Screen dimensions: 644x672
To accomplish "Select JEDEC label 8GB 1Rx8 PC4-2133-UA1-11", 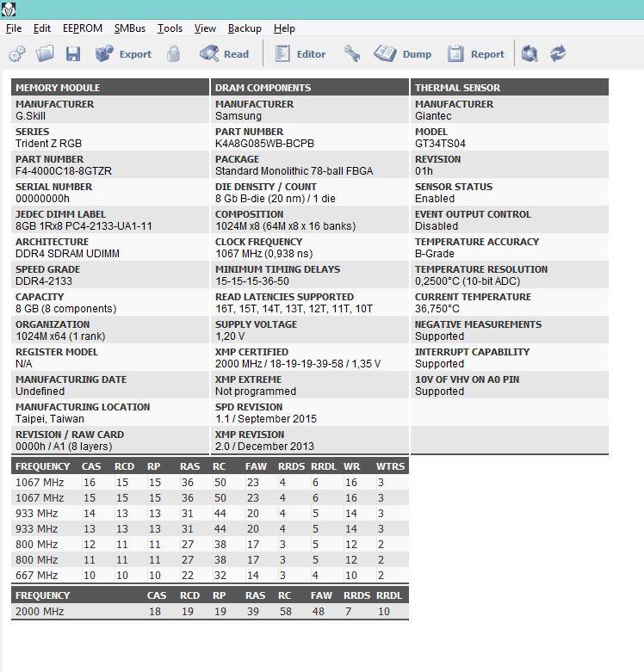I will tap(84, 225).
